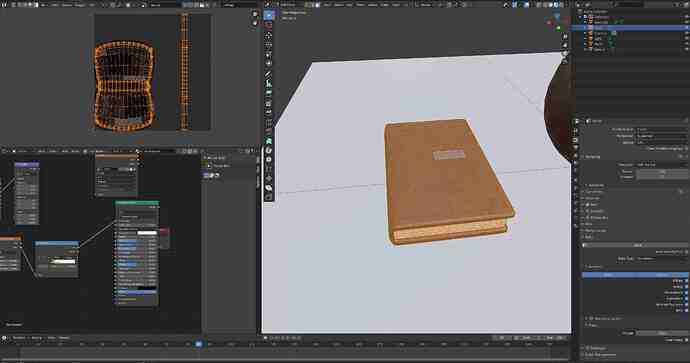The image size is (690, 363).
Task: Open the Feature Set dropdown
Action: click(662, 136)
